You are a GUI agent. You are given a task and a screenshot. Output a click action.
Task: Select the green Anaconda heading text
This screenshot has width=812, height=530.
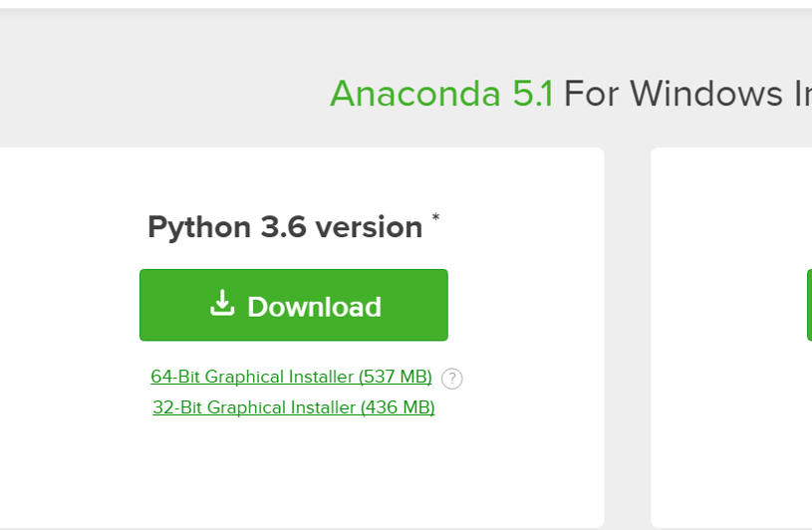point(415,94)
